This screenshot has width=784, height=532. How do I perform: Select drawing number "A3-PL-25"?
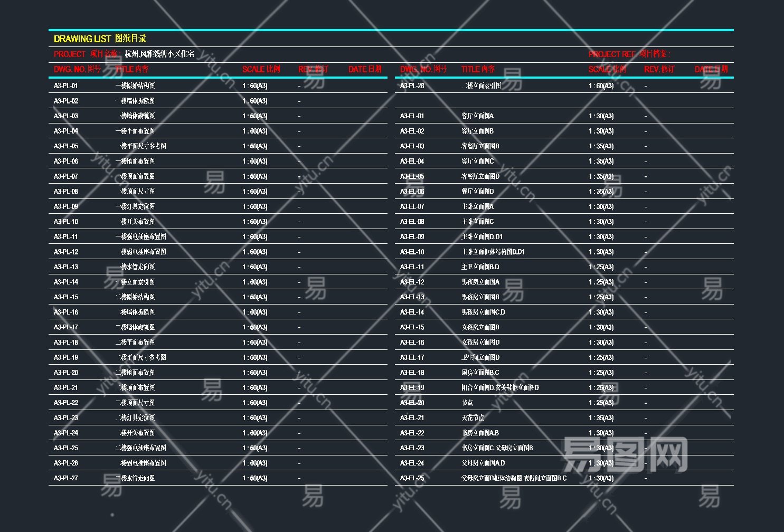[66, 448]
